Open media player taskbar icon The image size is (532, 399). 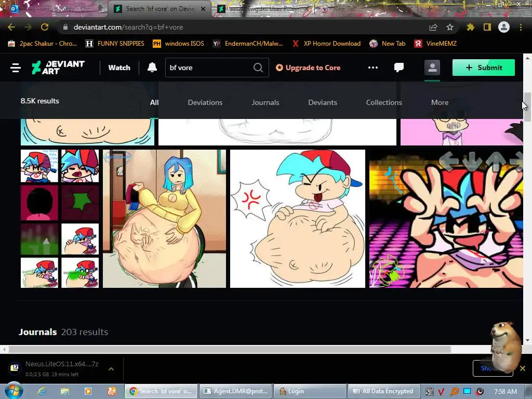pos(88,391)
